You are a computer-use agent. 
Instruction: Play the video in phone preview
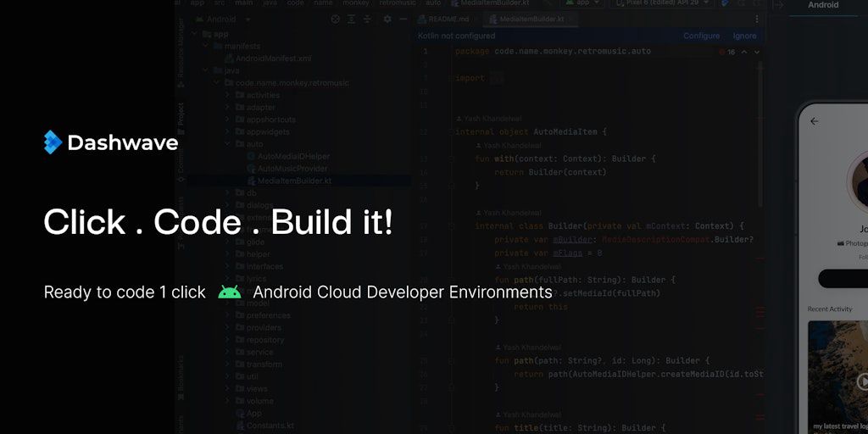click(862, 381)
